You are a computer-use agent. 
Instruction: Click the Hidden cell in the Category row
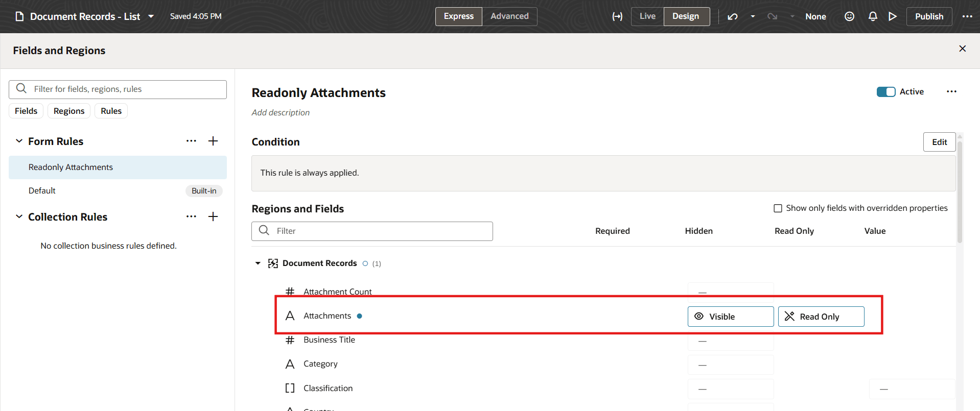[x=731, y=365]
